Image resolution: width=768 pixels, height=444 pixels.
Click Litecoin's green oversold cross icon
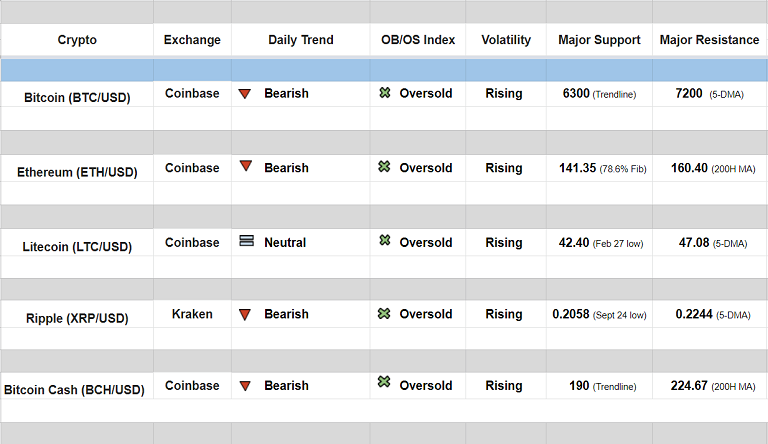coord(385,241)
